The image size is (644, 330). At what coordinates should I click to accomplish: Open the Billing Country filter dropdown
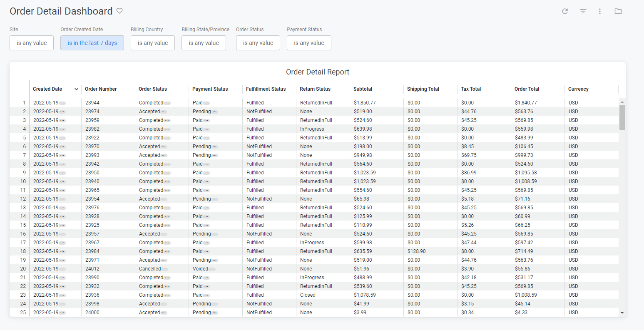pos(153,42)
